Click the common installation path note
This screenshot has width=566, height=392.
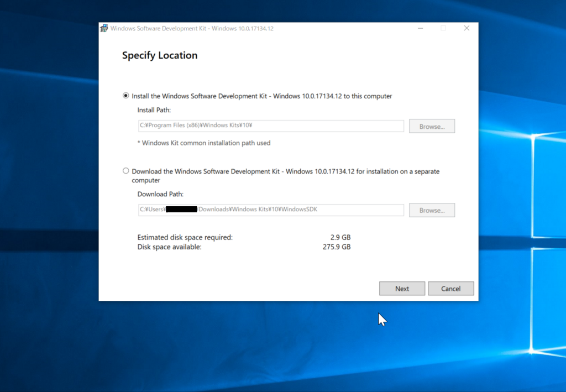204,143
